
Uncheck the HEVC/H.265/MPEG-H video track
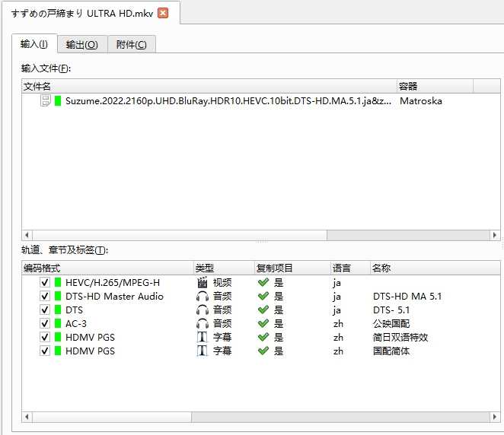(x=45, y=282)
